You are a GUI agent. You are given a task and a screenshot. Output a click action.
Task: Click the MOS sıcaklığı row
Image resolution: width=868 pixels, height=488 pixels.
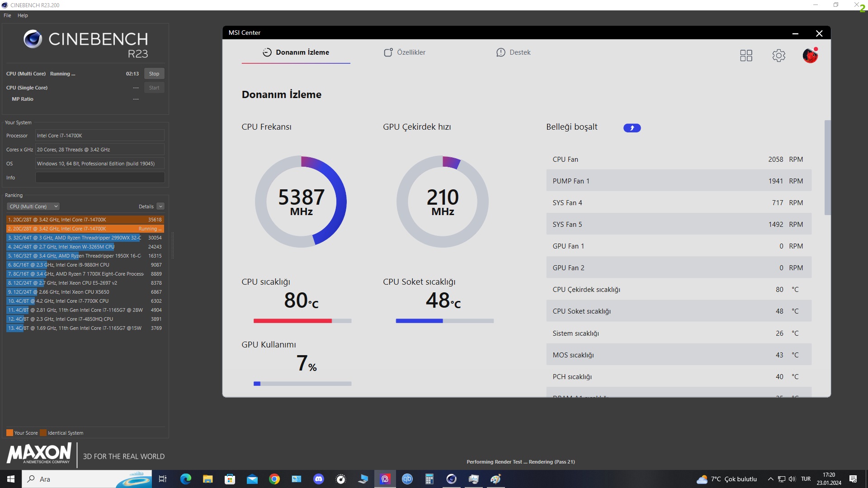tap(679, 355)
